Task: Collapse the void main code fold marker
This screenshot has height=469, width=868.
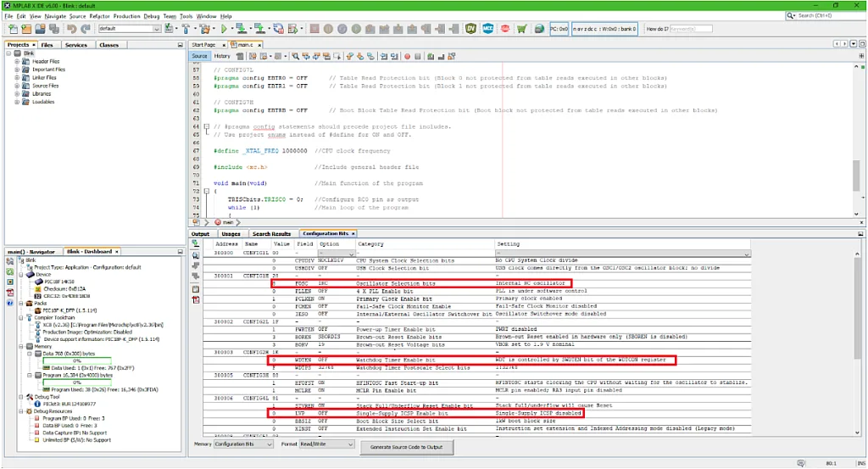Action: (206, 192)
